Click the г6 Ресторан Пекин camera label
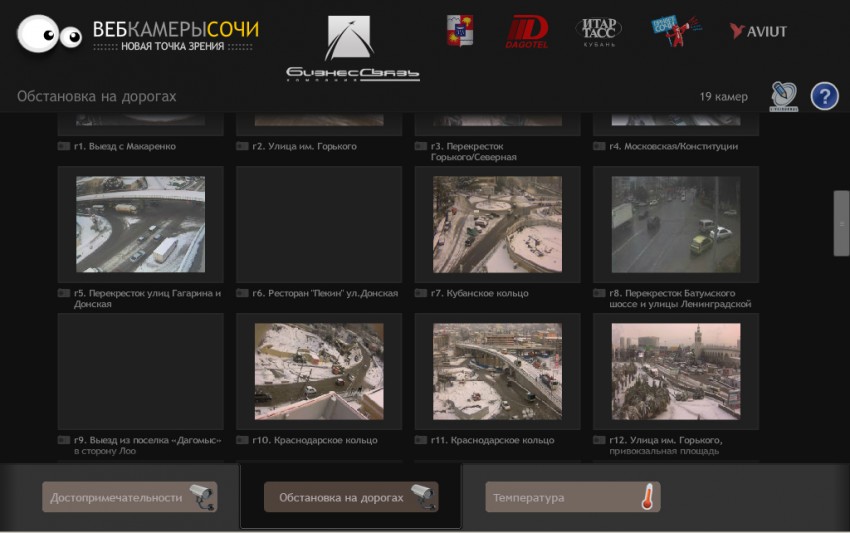 325,293
